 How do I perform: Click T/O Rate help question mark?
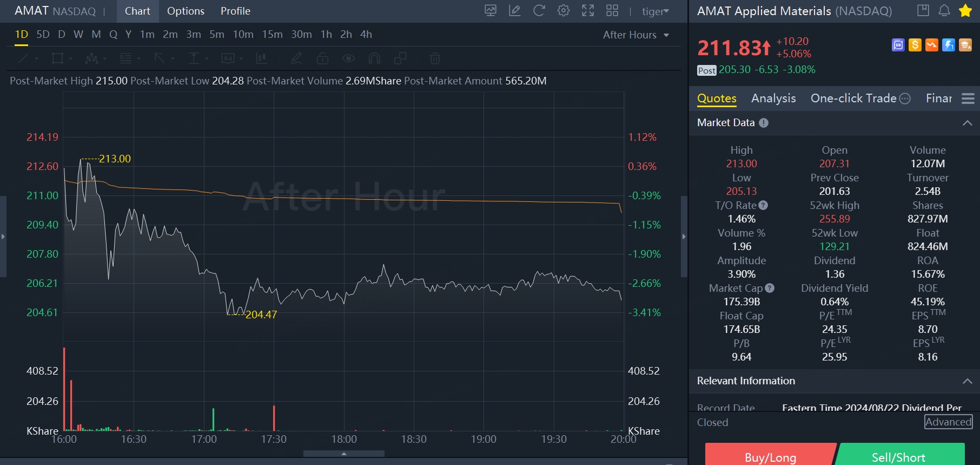coord(763,205)
